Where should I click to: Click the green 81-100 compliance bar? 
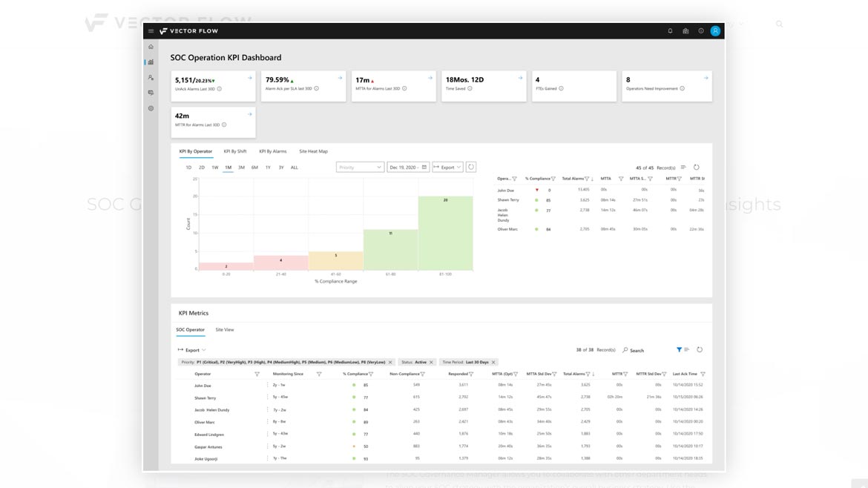tap(445, 233)
